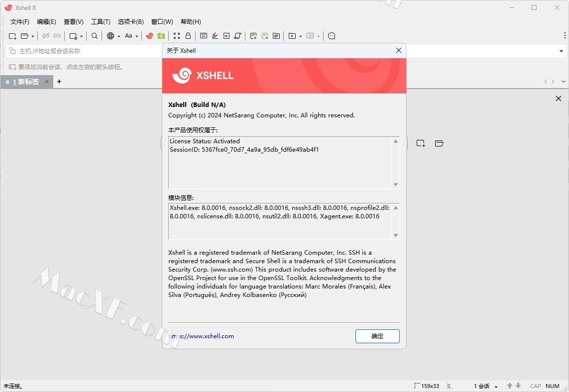
Task: Click the new tab group plus icon
Action: tap(292, 36)
